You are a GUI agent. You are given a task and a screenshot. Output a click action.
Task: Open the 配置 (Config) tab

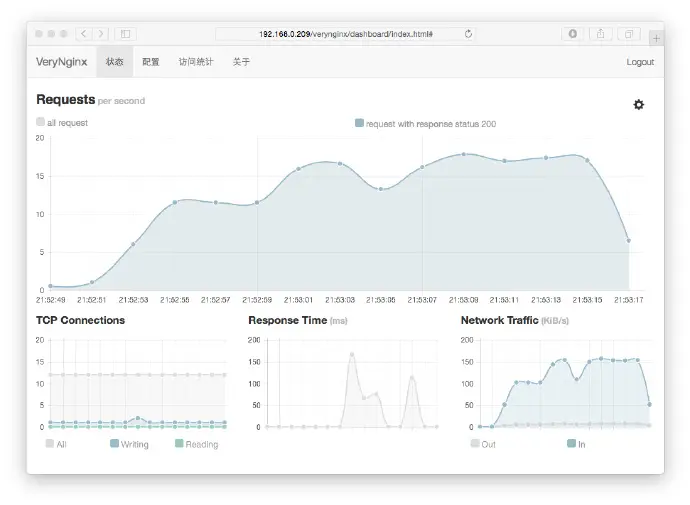click(150, 62)
